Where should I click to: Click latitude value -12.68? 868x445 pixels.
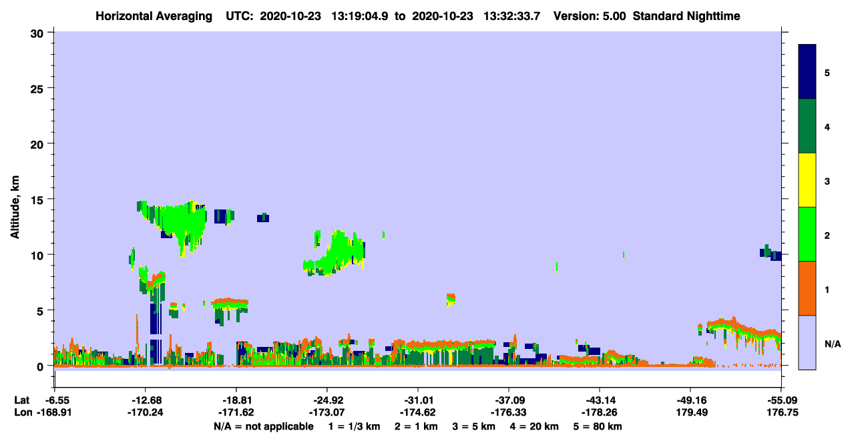(146, 400)
